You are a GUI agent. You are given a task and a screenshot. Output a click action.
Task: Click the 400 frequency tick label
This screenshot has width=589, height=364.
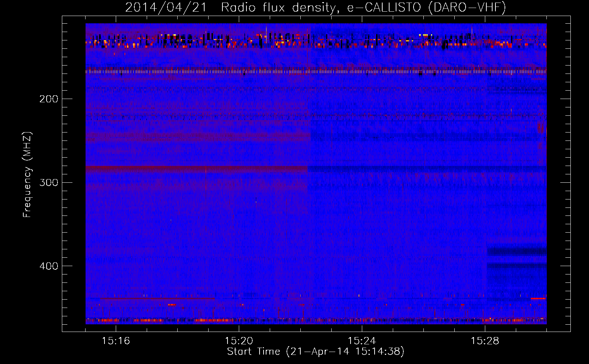pos(49,266)
